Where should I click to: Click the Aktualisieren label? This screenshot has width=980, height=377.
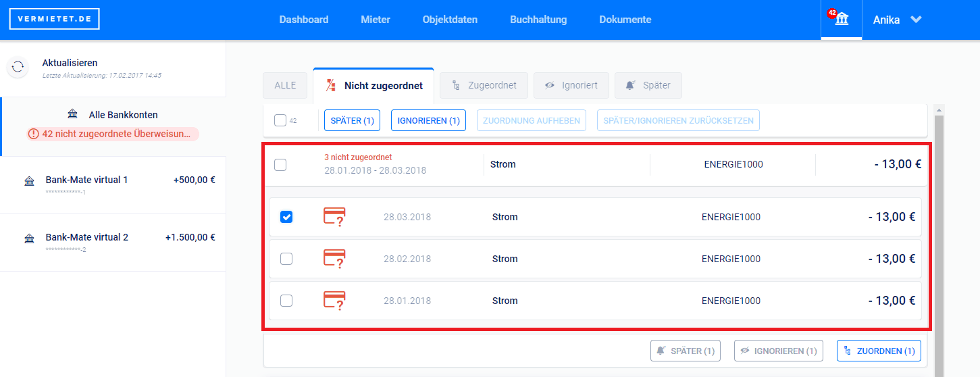(x=70, y=62)
